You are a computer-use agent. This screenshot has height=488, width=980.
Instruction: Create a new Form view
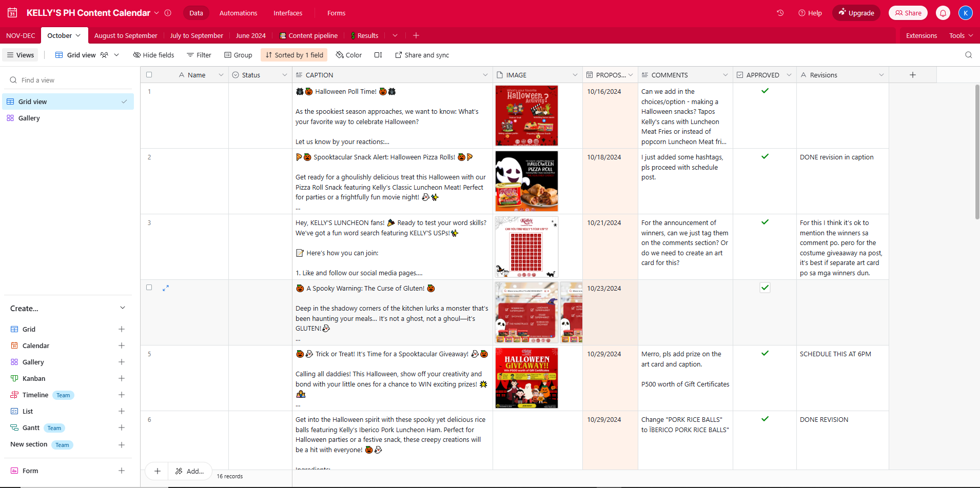122,471
